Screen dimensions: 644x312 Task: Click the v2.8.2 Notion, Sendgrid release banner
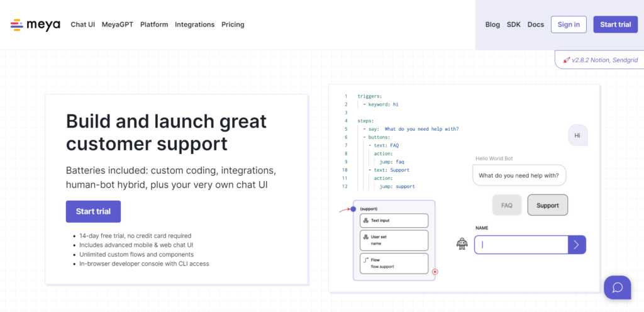[x=599, y=59]
